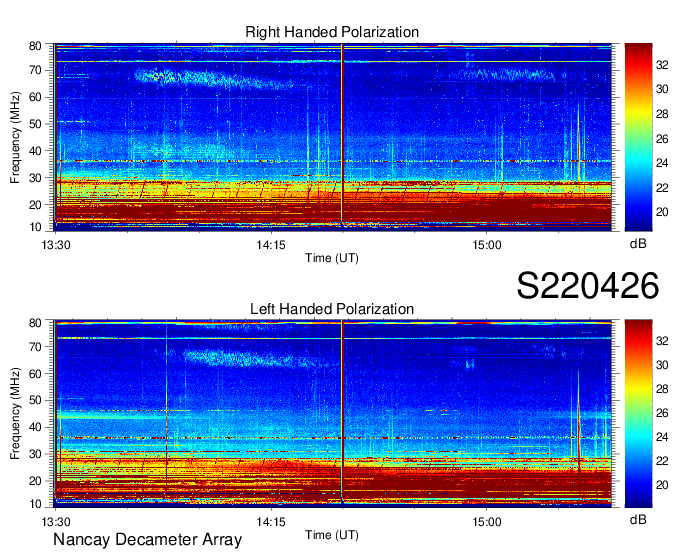Click the 30 dB label on the bottom colorbar
Viewport: 680px width, 552px height.
pos(662,365)
